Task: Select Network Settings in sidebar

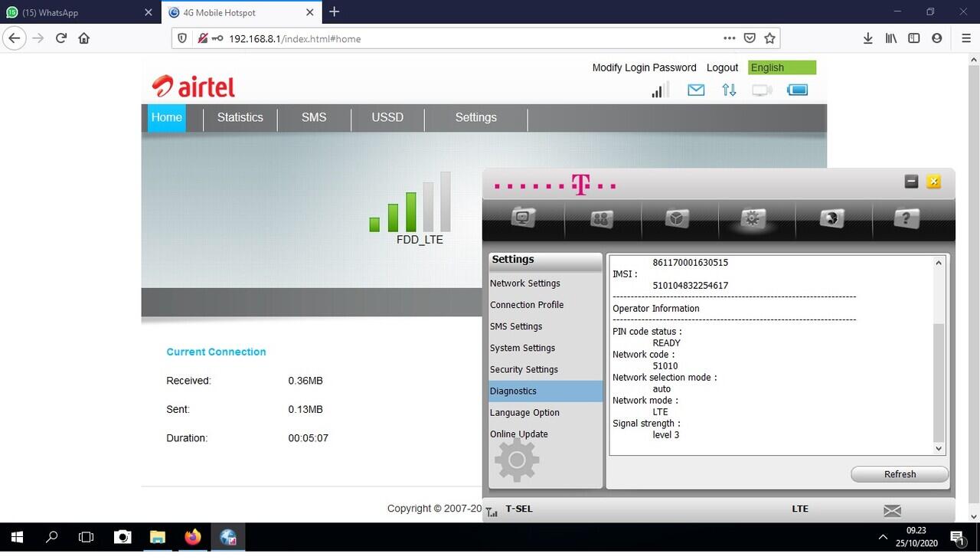Action: (545, 283)
